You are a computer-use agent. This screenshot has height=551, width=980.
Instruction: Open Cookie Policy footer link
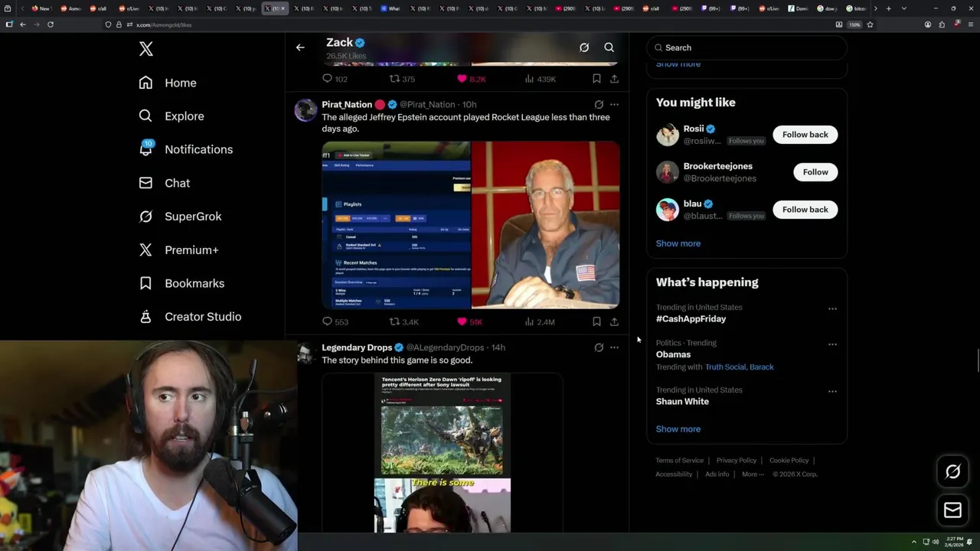[789, 461]
